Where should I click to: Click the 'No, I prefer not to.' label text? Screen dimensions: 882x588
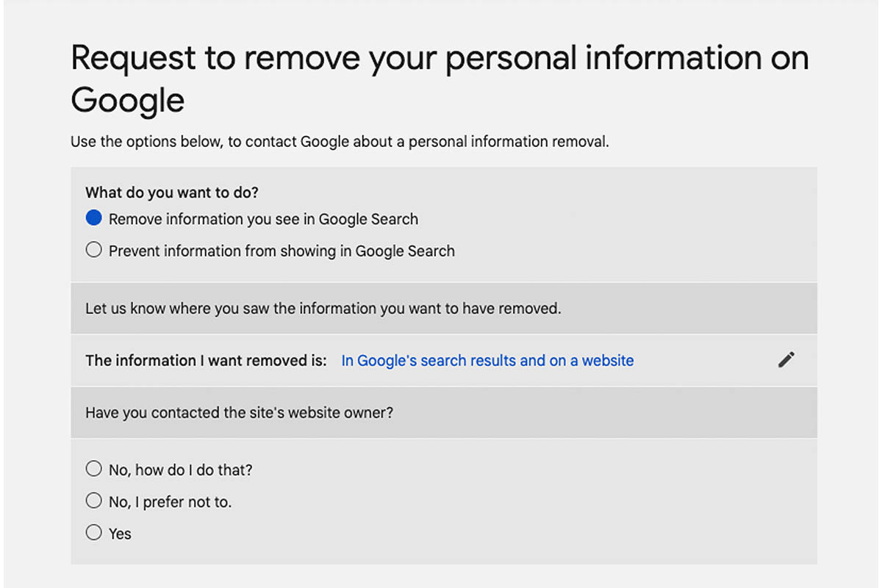coord(170,503)
